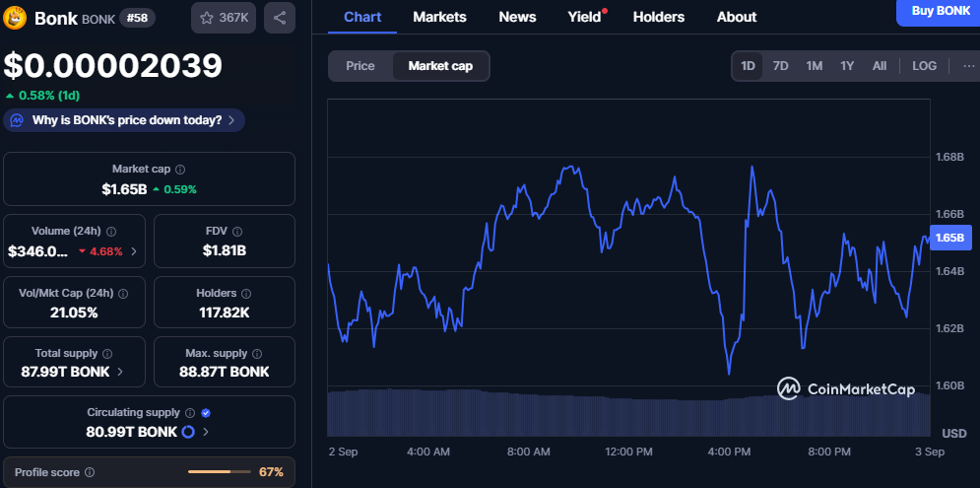Screen dimensions: 980x488
Task: Expand the Total supply 87.99T BONK chevron
Action: point(121,372)
